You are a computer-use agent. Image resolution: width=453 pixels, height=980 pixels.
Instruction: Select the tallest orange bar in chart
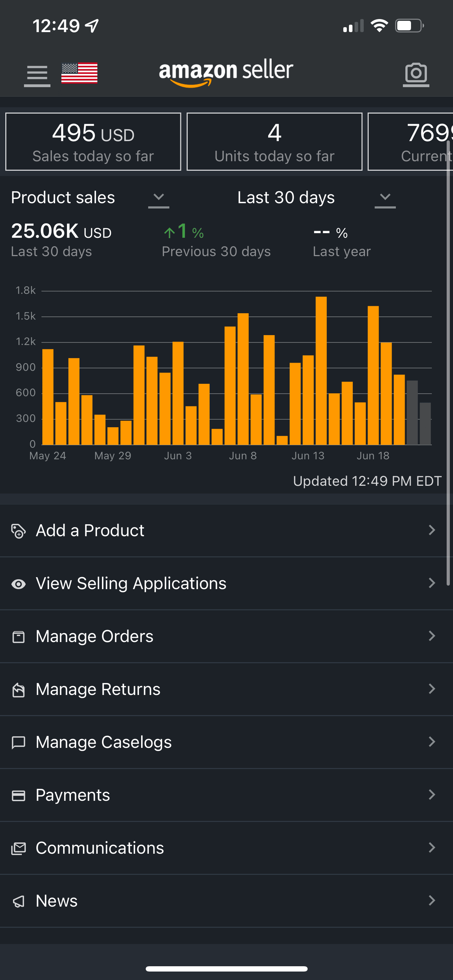[x=321, y=370]
